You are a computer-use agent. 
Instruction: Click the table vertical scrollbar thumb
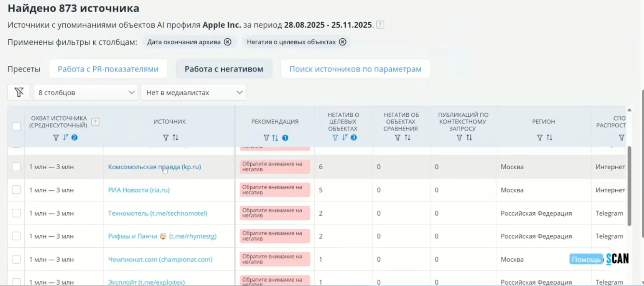630,186
